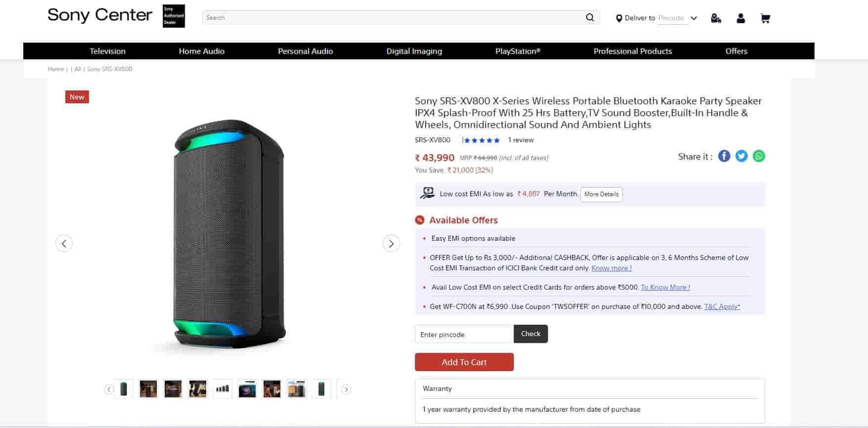Share product on Facebook
The image size is (868, 428).
coord(724,156)
